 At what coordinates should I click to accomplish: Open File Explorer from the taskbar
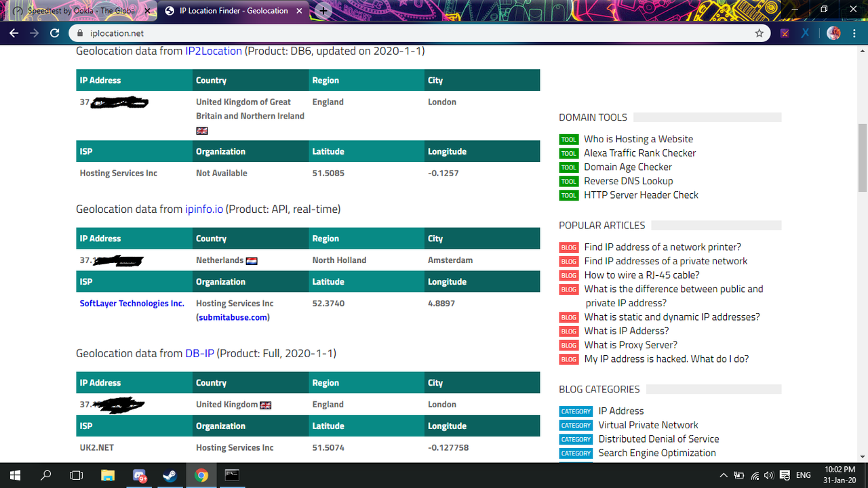(x=108, y=475)
